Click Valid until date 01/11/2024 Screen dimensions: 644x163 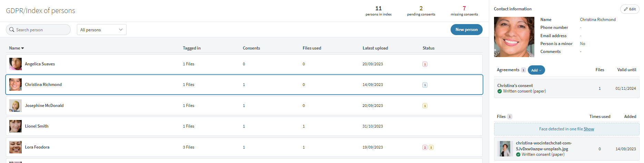pos(626,88)
